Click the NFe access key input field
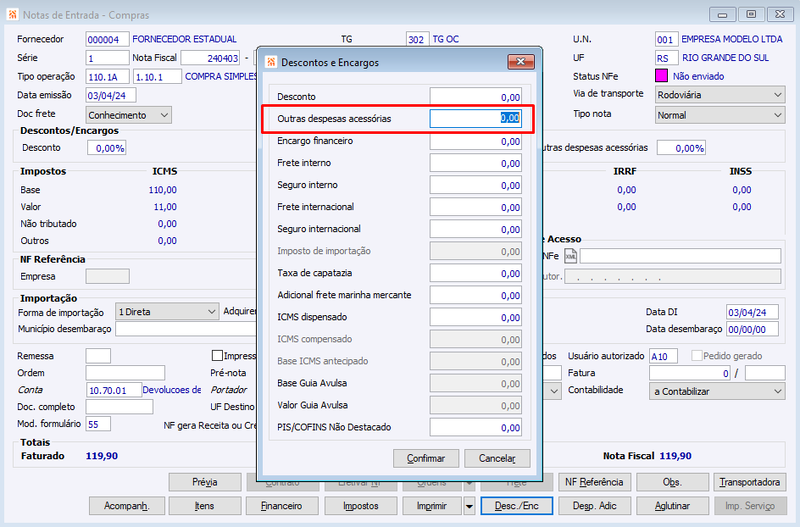This screenshot has width=800, height=527. (681, 256)
